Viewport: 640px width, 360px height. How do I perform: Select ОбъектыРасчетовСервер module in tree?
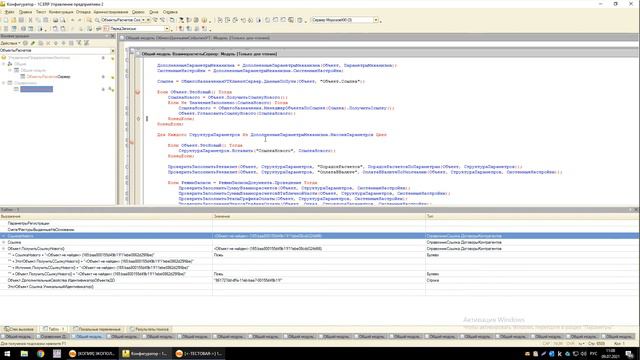48,77
